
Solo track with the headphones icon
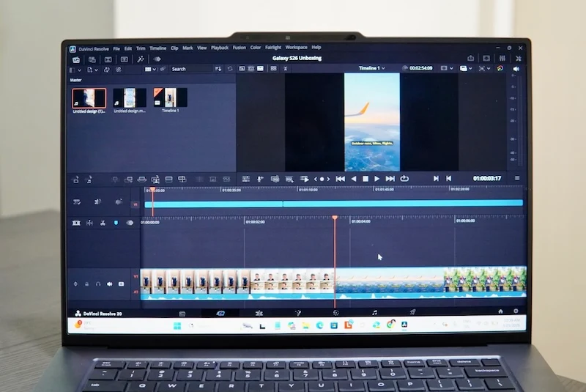[x=98, y=284]
